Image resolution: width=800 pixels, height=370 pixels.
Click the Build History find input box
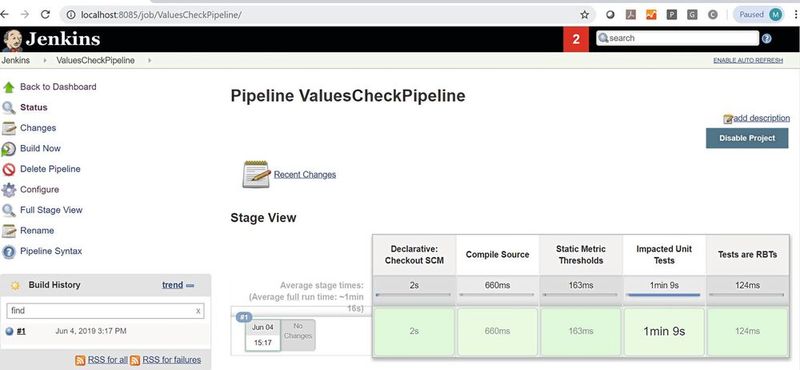pyautogui.click(x=106, y=311)
